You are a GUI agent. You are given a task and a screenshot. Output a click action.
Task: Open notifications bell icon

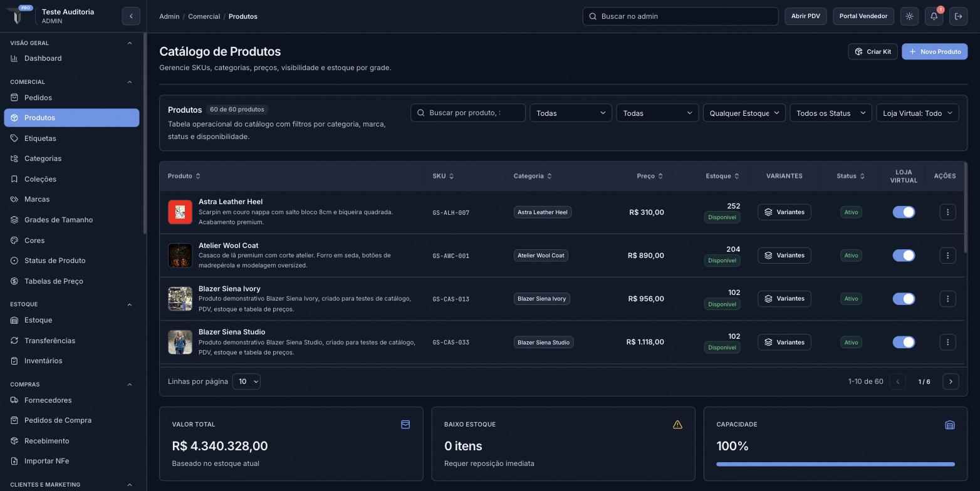click(934, 16)
